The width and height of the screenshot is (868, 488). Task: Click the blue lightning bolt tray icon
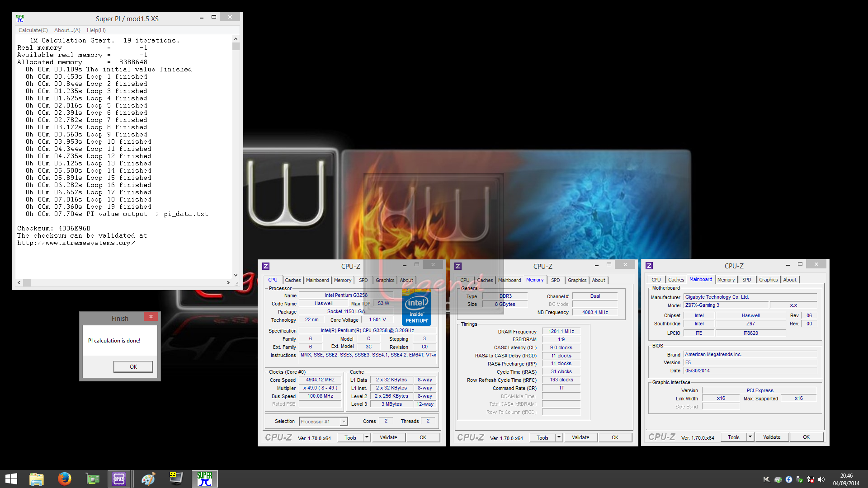(789, 479)
